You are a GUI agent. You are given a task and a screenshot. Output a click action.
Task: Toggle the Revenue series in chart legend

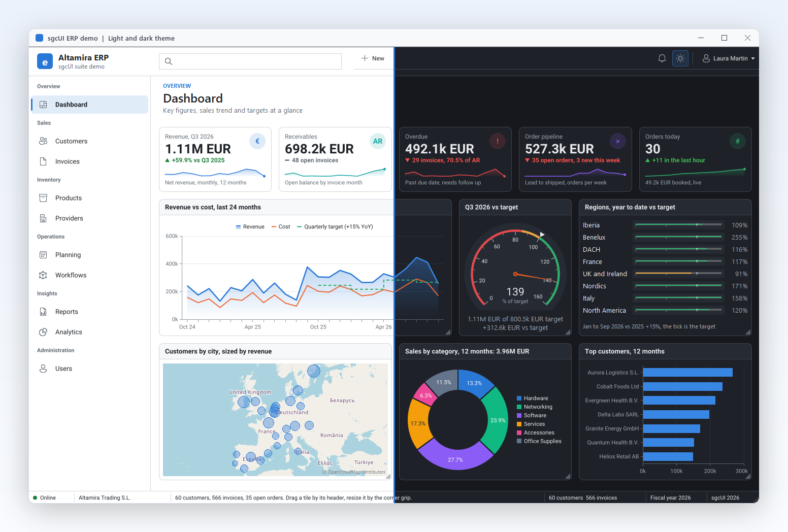[x=250, y=227]
